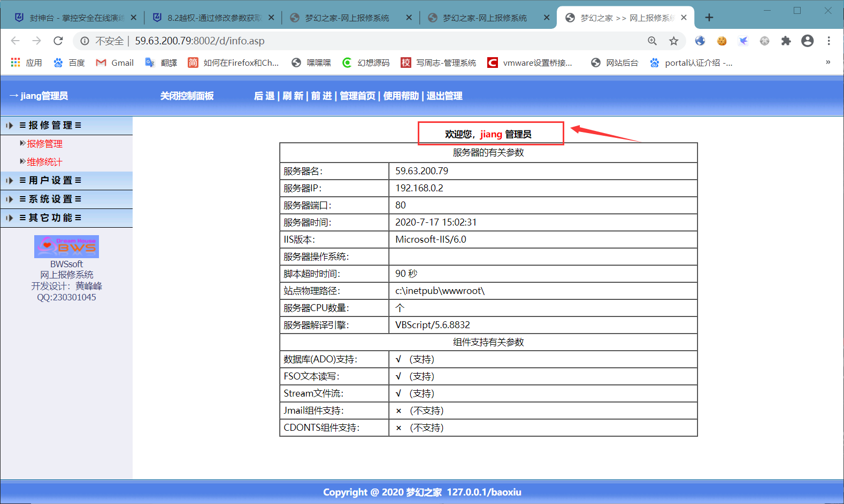Screen dimensions: 844x504
Task: Open the 应用 apps grid bookmark
Action: click(x=26, y=63)
